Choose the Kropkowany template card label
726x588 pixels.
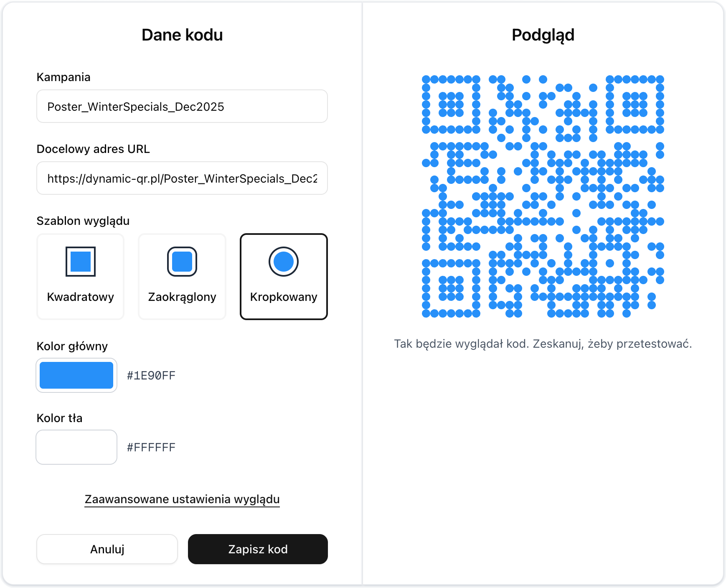(284, 297)
